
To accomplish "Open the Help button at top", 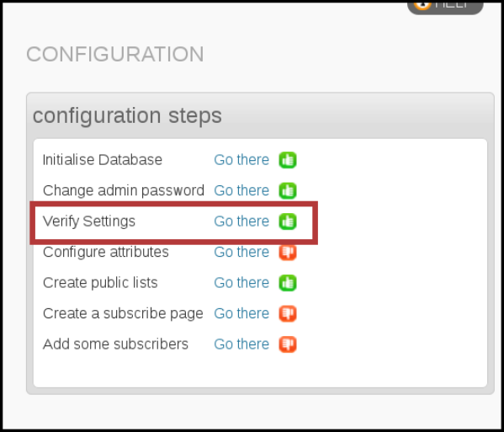I will 445,7.
